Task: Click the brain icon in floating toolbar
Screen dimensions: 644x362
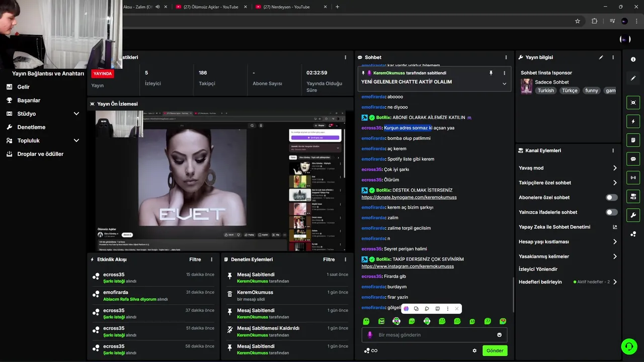Action: coord(406,309)
